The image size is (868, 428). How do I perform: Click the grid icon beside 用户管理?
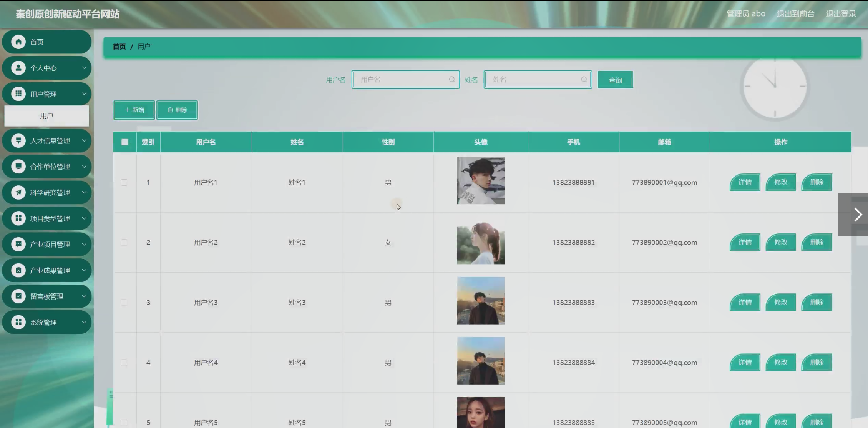pos(18,94)
